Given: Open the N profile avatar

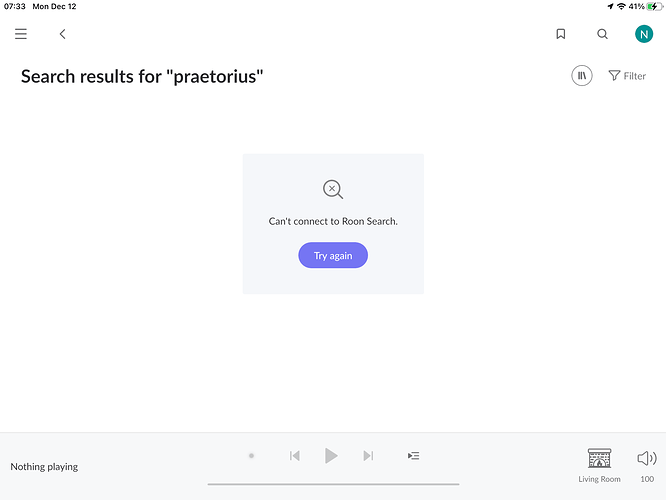Looking at the screenshot, I should click(x=644, y=34).
